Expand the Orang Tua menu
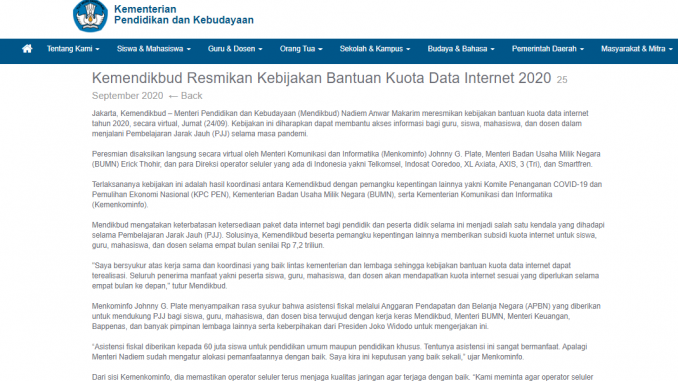 [301, 49]
